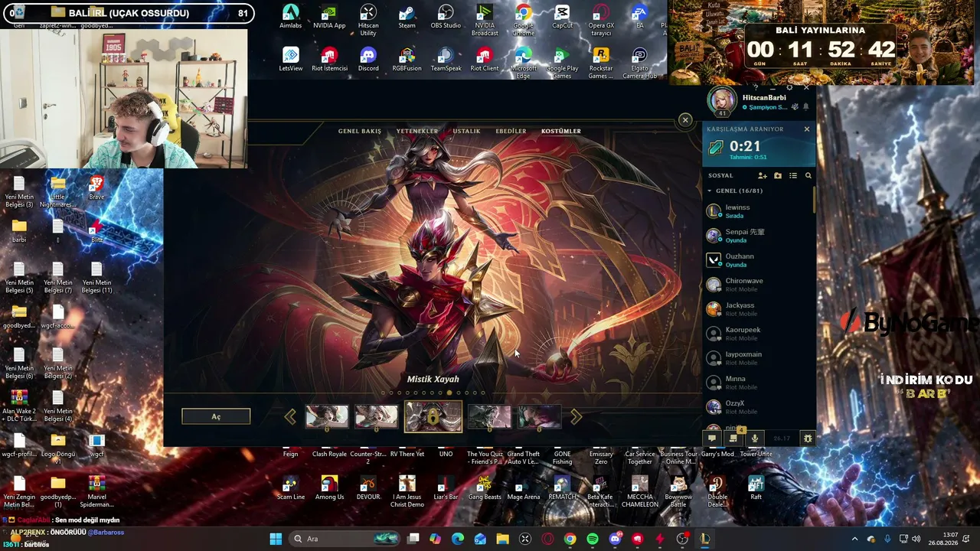Open Opera GX from the taskbar

pyautogui.click(x=547, y=539)
